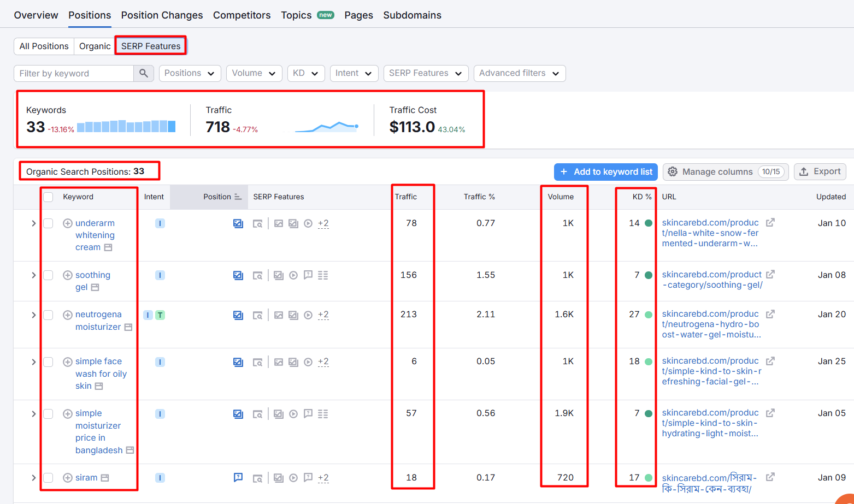Check the 'simple moisturizer price in bangladesh' checkbox
Screen dimensions: 854x504
pyautogui.click(x=48, y=414)
